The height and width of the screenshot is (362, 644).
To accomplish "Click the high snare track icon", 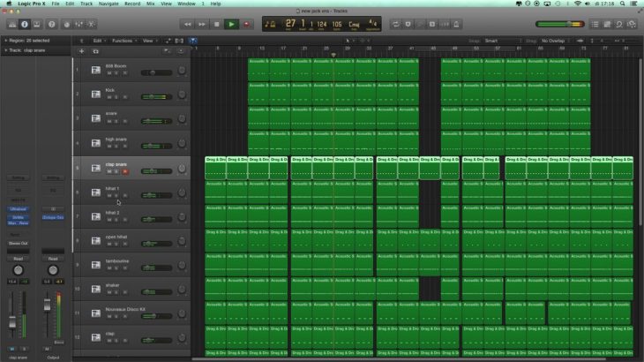I will [x=95, y=143].
